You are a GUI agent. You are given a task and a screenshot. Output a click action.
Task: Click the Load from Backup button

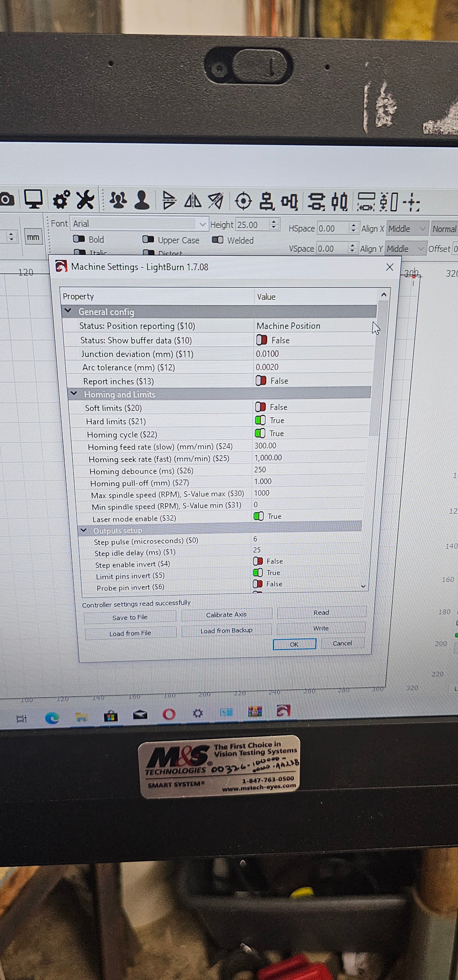point(227,630)
